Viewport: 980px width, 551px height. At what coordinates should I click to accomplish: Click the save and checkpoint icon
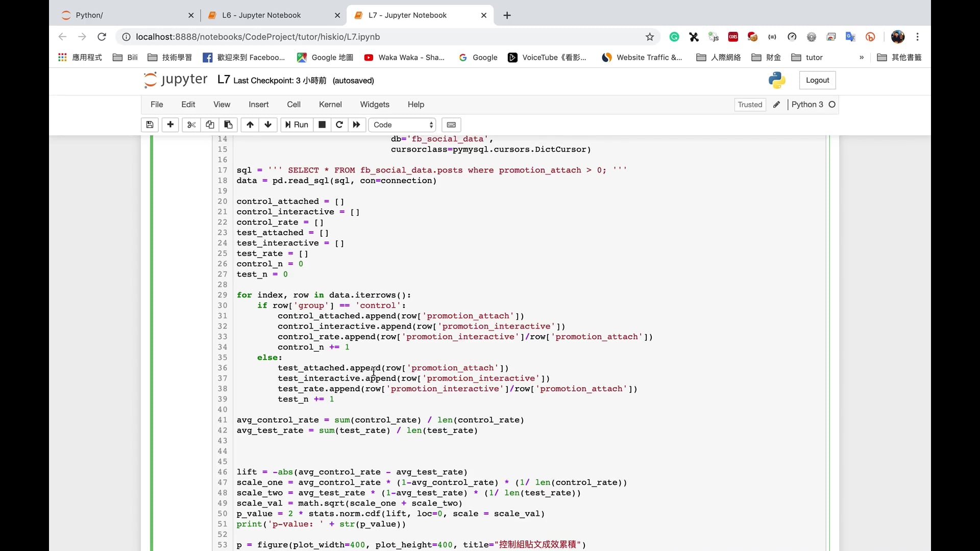click(x=150, y=124)
